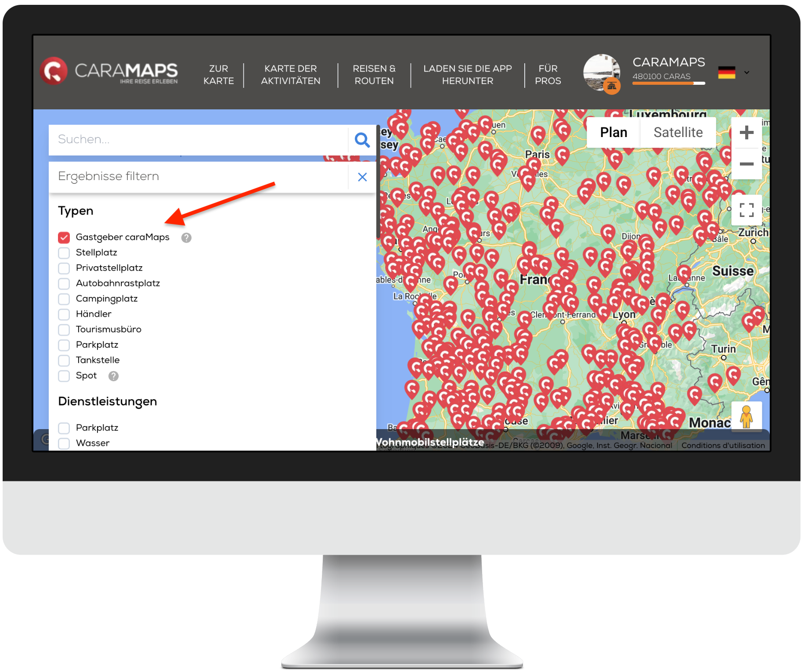This screenshot has width=804, height=672.
Task: Enable the Tankstelle checkbox
Action: [x=64, y=361]
